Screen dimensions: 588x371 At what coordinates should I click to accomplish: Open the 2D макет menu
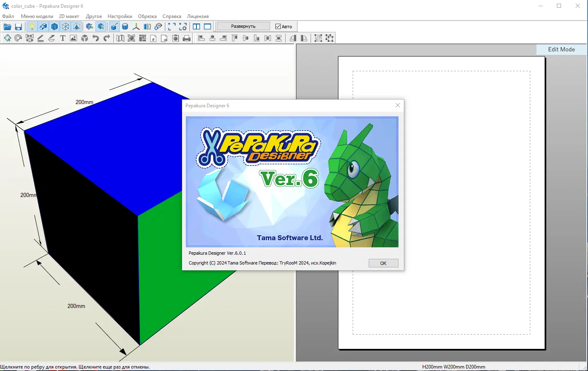pos(69,16)
